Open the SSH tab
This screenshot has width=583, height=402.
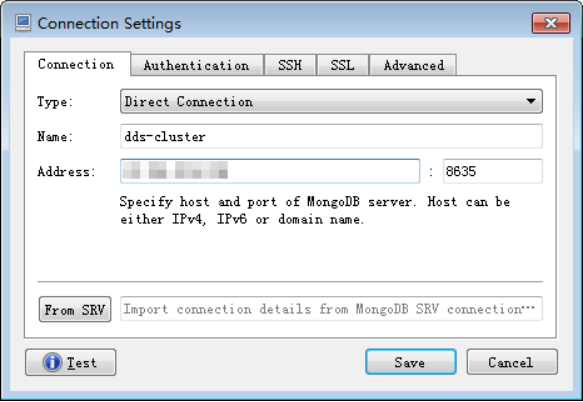click(290, 65)
